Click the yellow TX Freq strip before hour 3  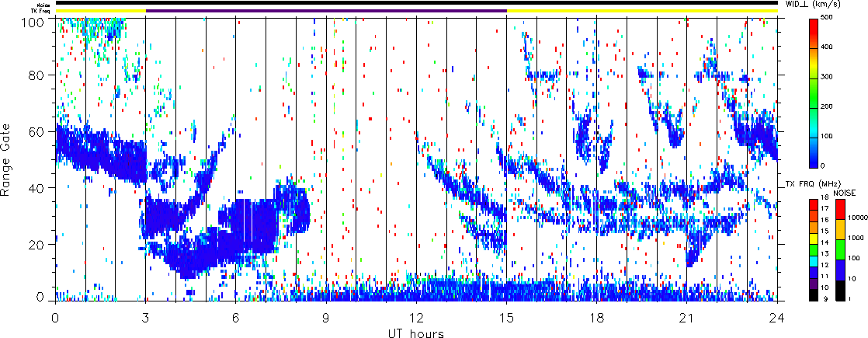100,11
